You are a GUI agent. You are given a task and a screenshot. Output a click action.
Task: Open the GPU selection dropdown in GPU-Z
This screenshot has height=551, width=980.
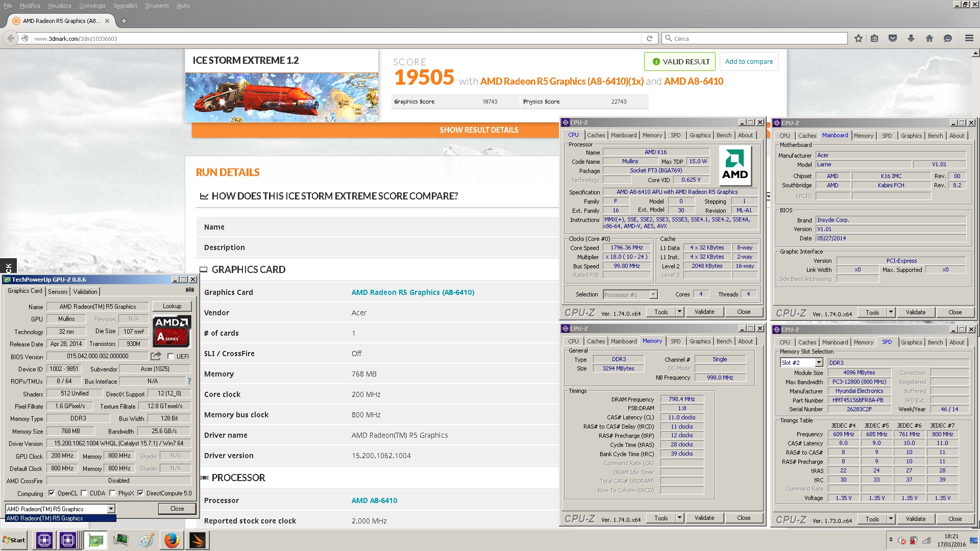(x=111, y=509)
